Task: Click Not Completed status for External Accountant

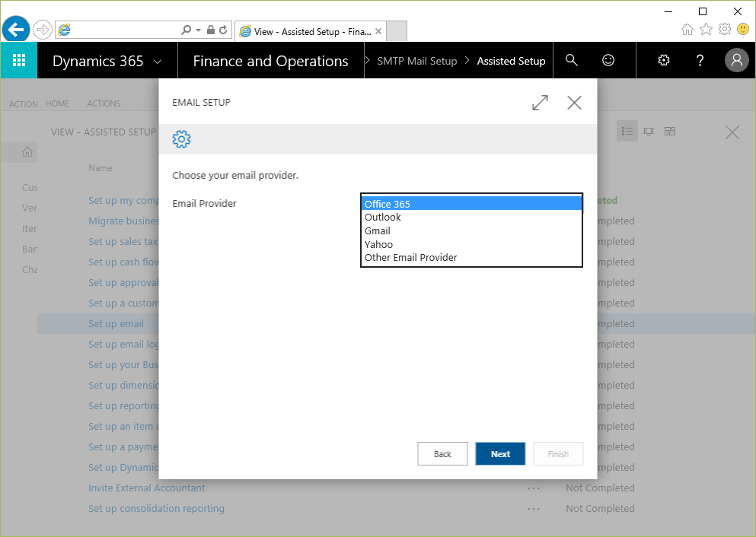Action: coord(600,488)
